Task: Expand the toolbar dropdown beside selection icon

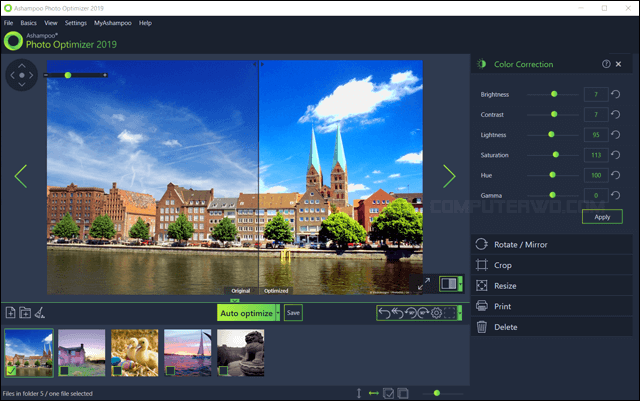Action: coord(460,313)
